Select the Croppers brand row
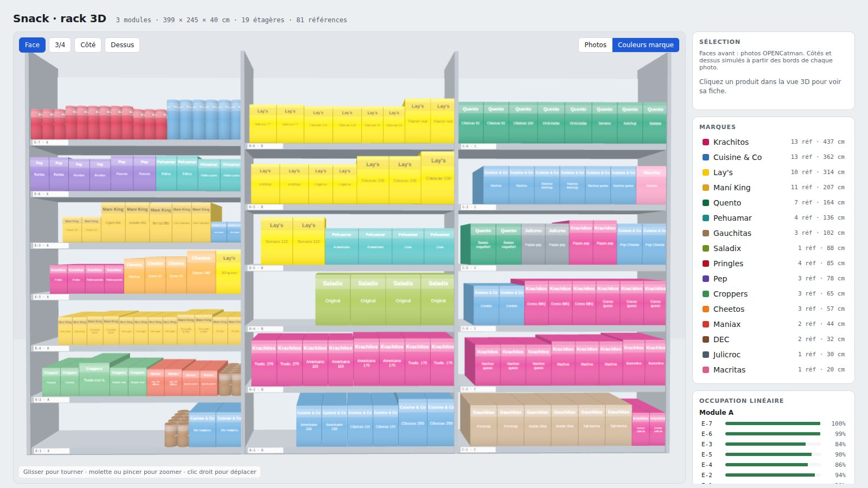This screenshot has width=868, height=488. click(773, 294)
